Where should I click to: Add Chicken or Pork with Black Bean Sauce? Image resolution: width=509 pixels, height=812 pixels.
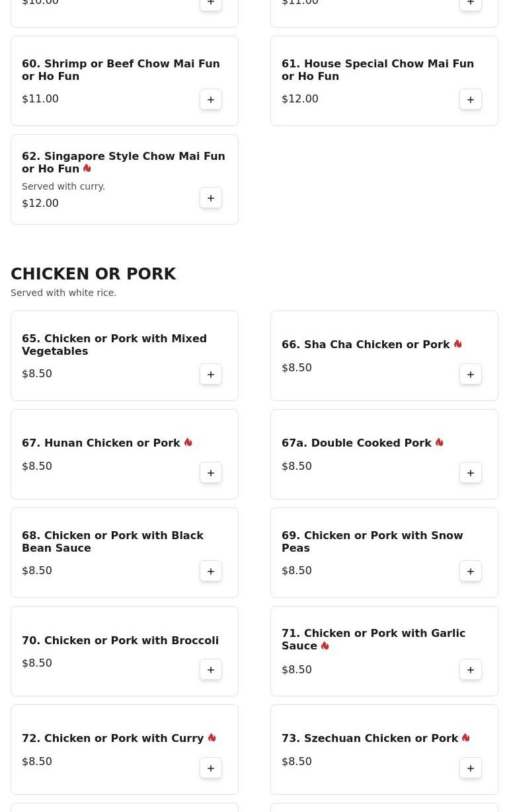coord(211,572)
